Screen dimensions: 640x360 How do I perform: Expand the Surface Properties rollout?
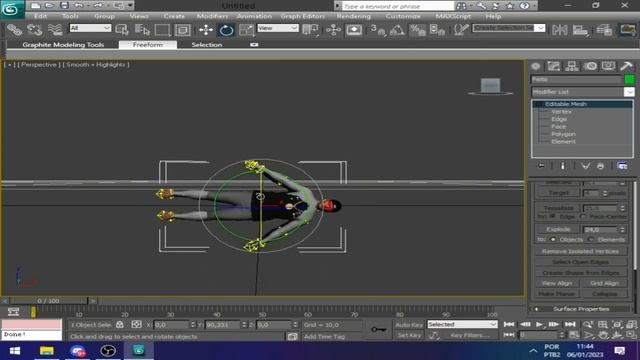581,309
